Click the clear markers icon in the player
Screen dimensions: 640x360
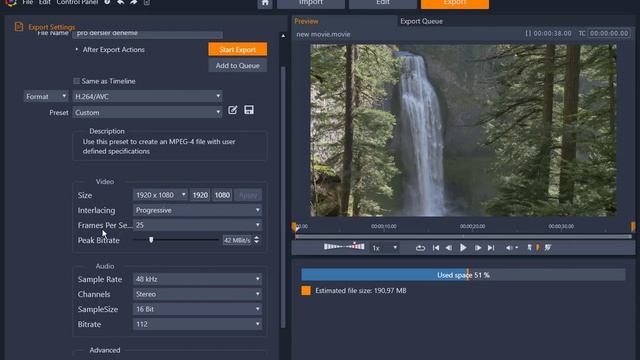click(x=548, y=248)
